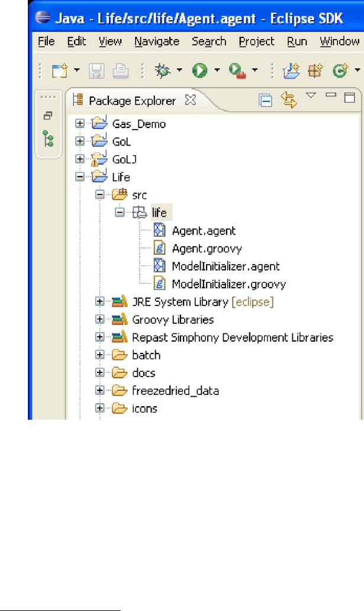Select the freezedried_data folder

(x=175, y=391)
